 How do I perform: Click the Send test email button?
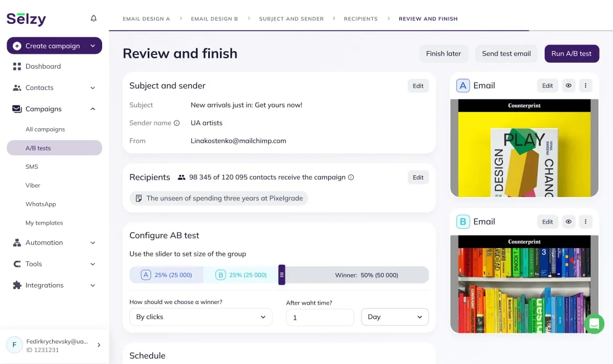tap(506, 54)
